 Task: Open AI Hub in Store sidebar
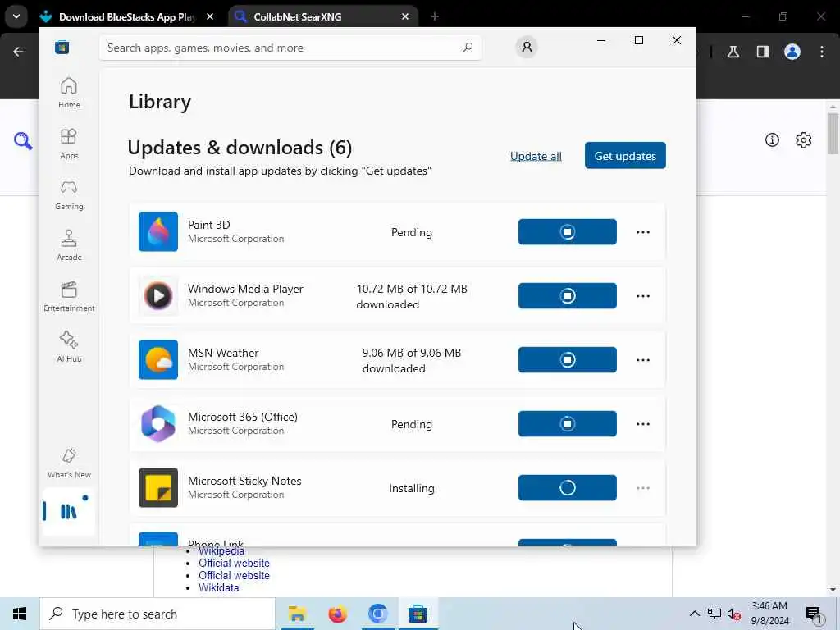pos(69,347)
